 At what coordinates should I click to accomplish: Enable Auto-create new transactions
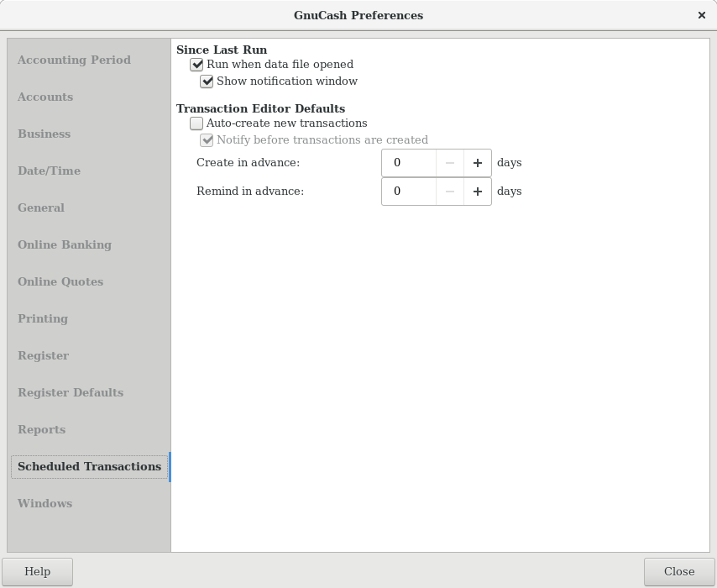coord(196,123)
